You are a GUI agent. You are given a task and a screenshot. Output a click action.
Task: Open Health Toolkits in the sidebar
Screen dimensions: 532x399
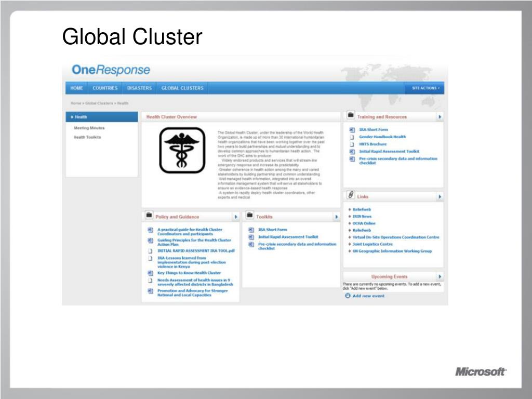tap(87, 137)
